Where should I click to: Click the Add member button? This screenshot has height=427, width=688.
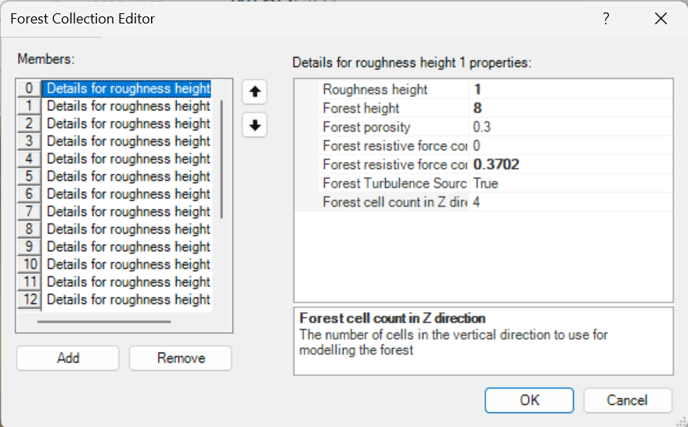pyautogui.click(x=67, y=358)
